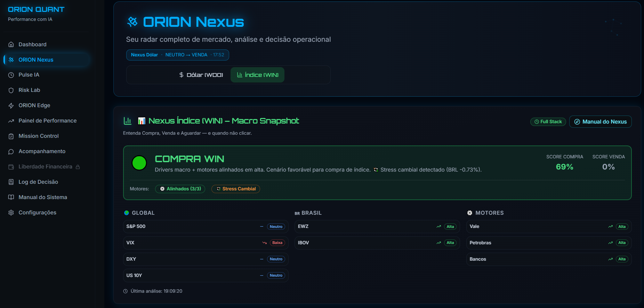Open Log de Decisão in the sidebar
Image resolution: width=644 pixels, height=308 pixels.
point(47,182)
